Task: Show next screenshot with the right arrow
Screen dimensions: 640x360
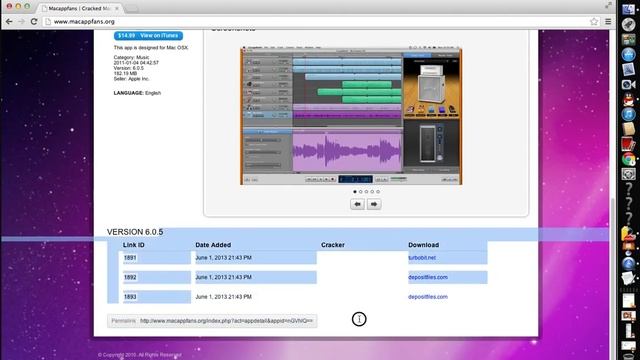Action: click(x=374, y=204)
